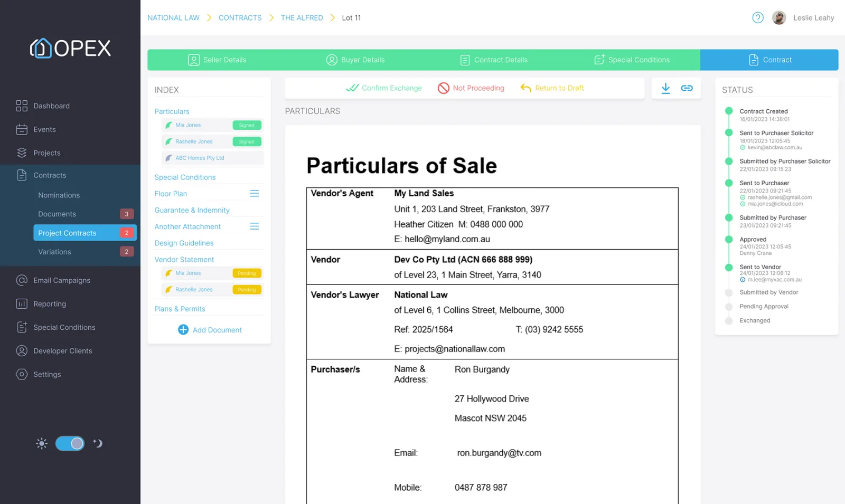Click the red Not Proceeding prohibited icon

point(444,88)
